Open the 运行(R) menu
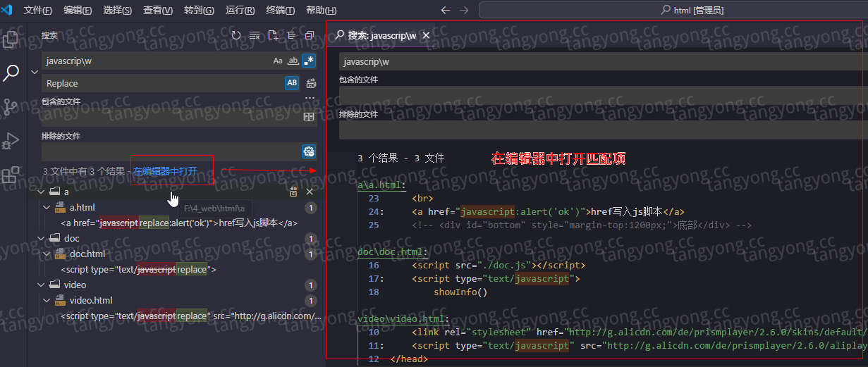The image size is (868, 367). [240, 11]
